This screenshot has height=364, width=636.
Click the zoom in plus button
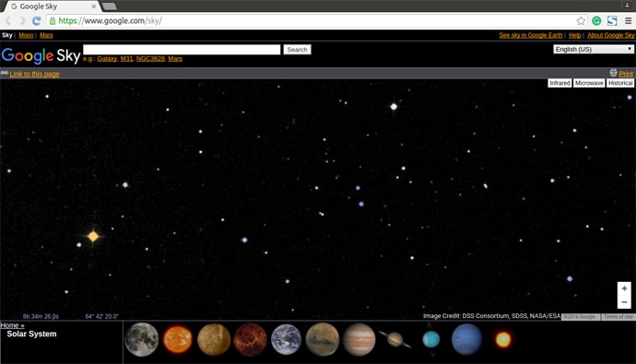(624, 288)
